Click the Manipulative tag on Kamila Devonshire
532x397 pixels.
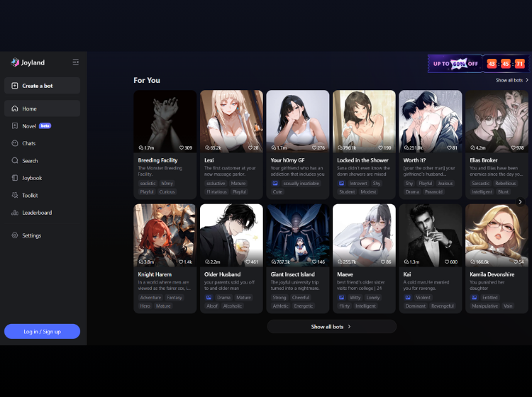pos(485,306)
